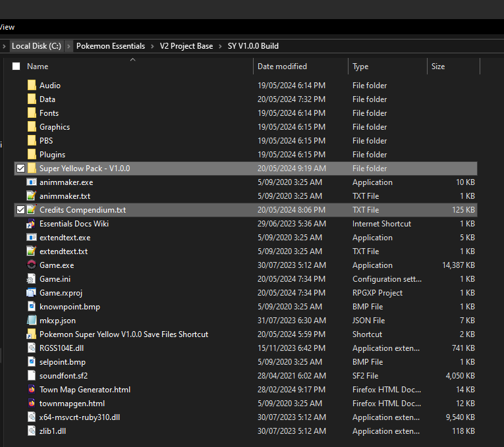Image resolution: width=504 pixels, height=447 pixels.
Task: Click the Game.rxproj project file icon
Action: coord(32,293)
